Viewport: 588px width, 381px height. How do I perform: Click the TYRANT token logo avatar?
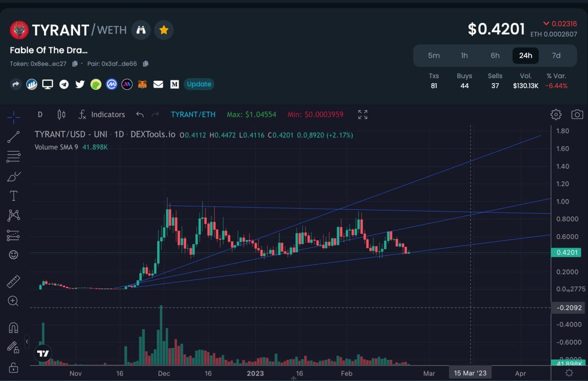(x=19, y=30)
